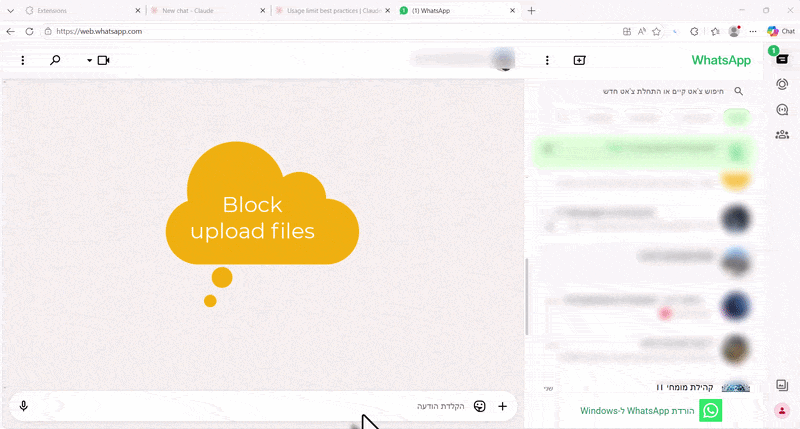Open contact info via chat header avatar

pyautogui.click(x=504, y=60)
